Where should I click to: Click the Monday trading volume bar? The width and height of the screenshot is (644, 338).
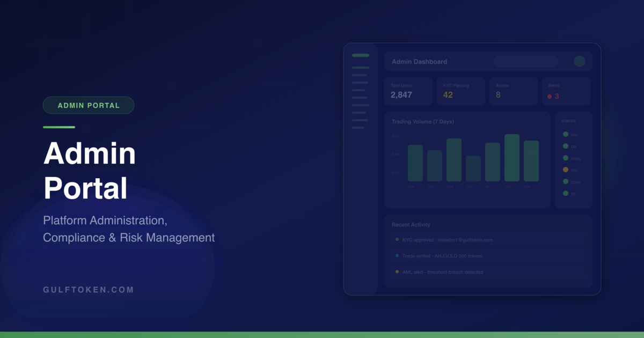pos(415,163)
